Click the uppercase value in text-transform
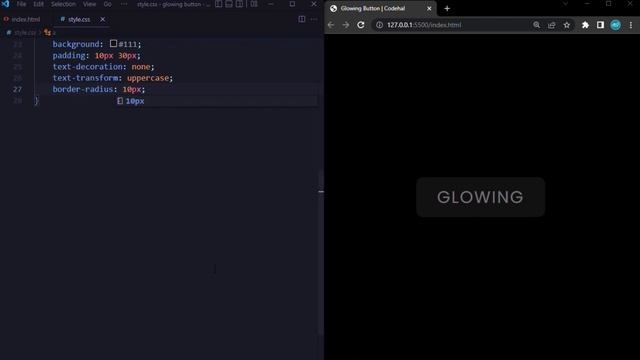 coord(148,78)
